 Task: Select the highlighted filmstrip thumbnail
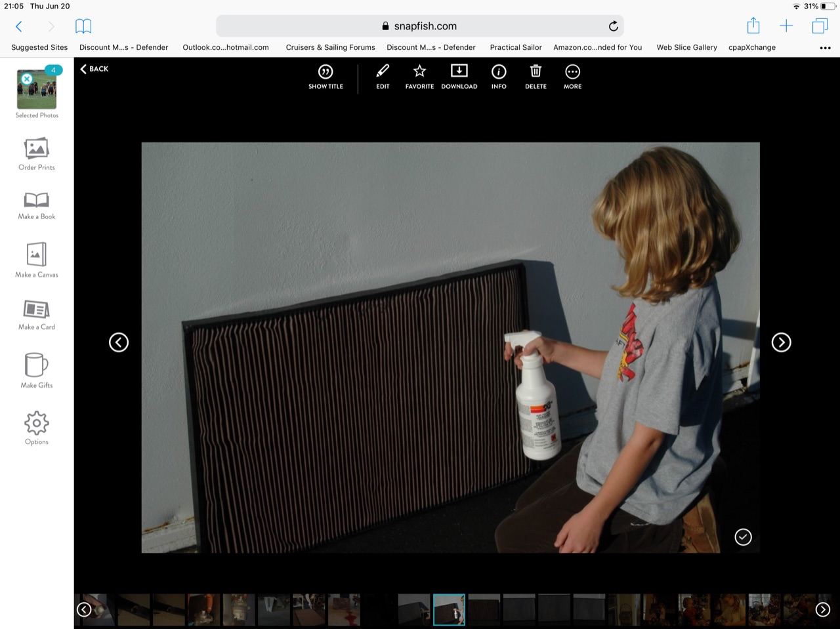[x=449, y=609]
